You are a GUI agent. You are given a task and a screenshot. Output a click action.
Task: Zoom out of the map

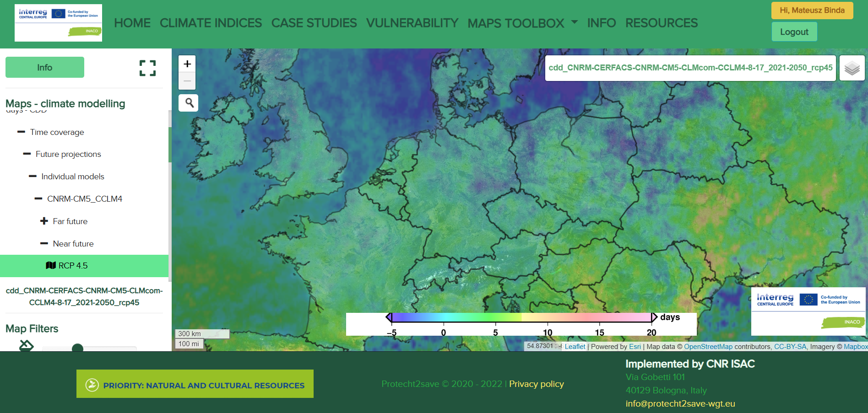(187, 81)
